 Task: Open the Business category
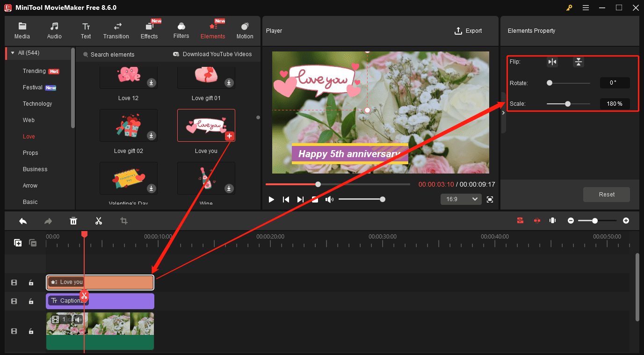click(35, 169)
